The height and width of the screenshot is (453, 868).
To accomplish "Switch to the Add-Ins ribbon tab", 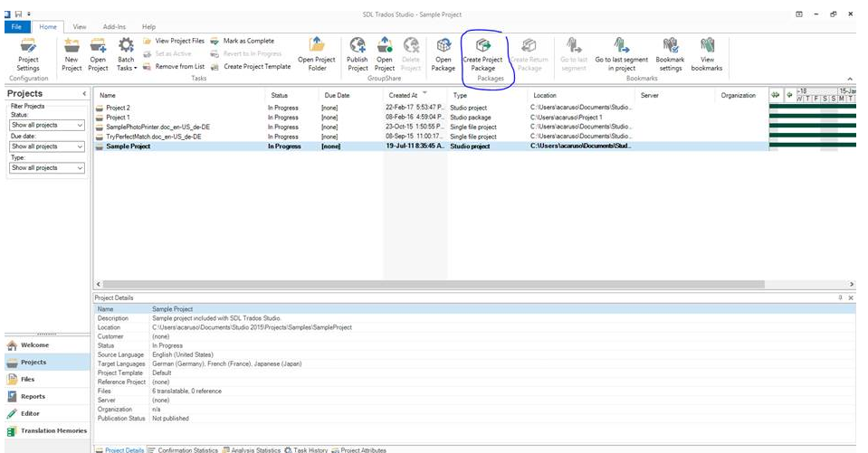I will tap(114, 26).
